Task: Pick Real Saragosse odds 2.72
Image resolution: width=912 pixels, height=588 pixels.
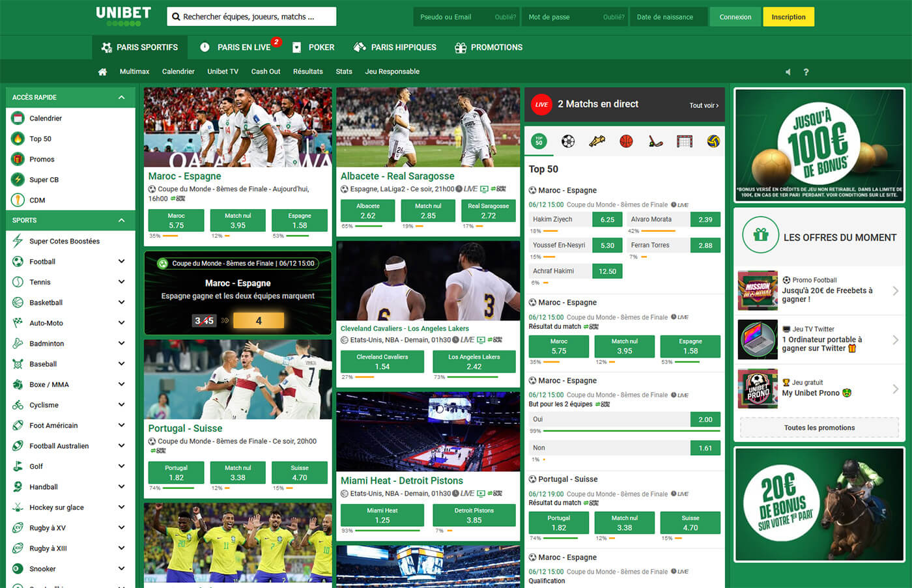Action: 489,211
